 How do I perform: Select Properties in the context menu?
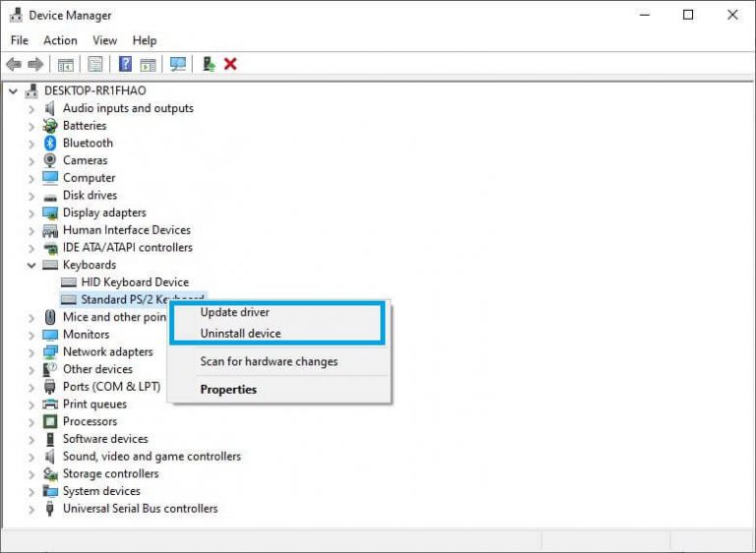click(x=228, y=390)
